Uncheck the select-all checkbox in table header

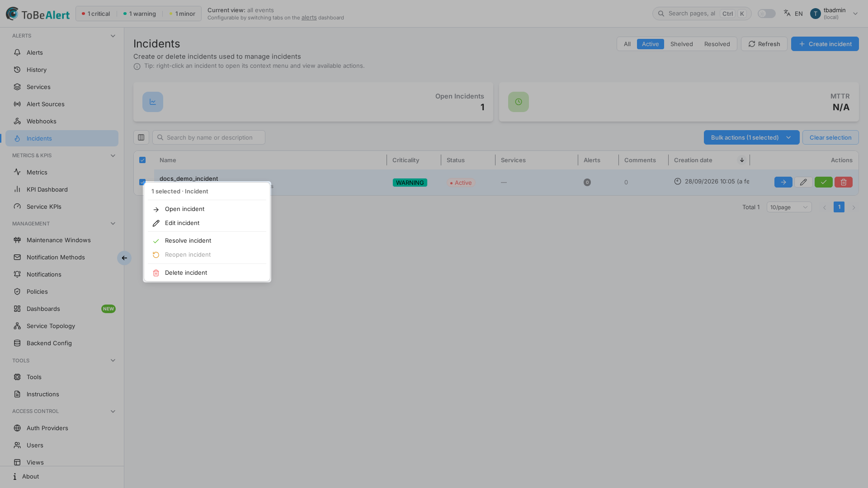pyautogui.click(x=142, y=160)
